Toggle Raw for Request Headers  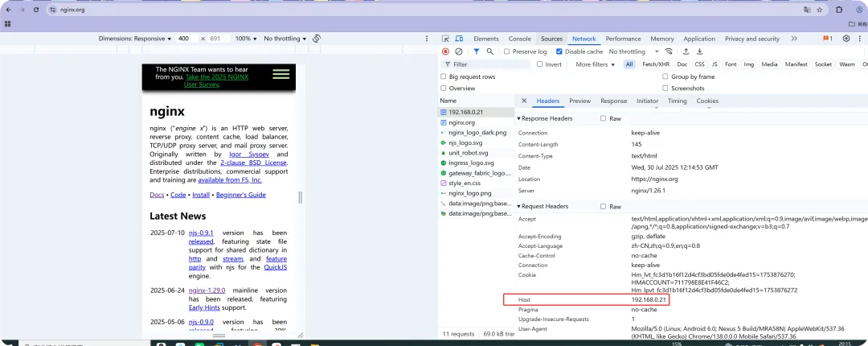604,206
